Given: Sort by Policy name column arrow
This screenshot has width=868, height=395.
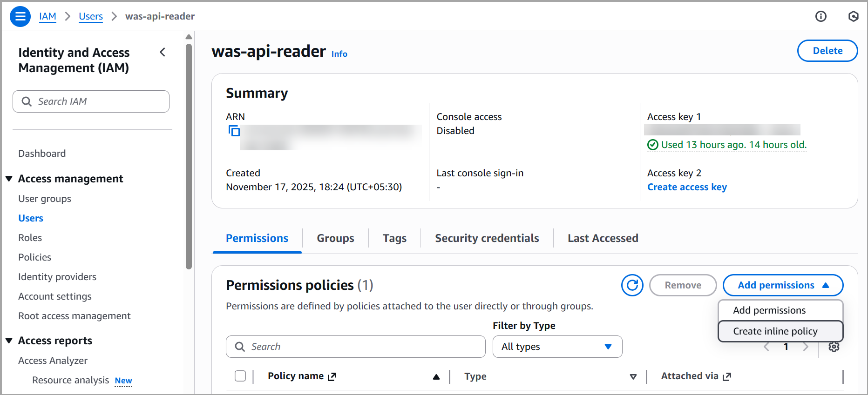Looking at the screenshot, I should point(436,376).
